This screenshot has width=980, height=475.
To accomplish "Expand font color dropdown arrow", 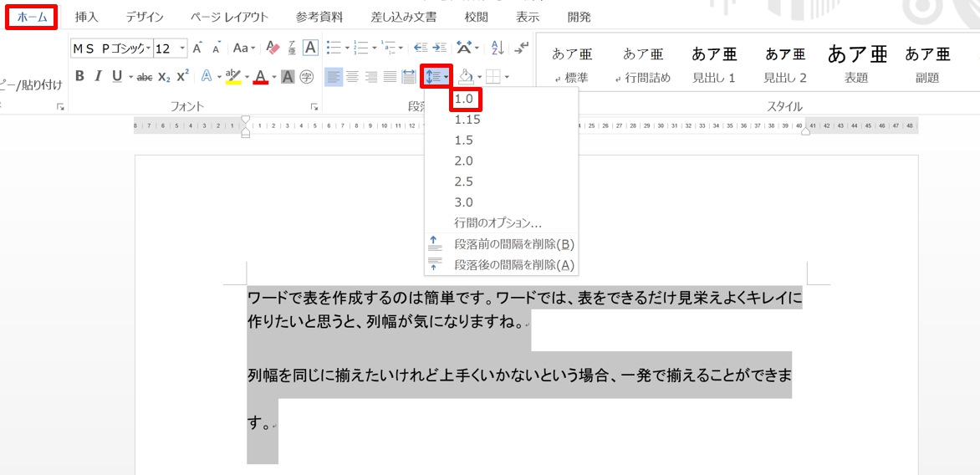I will point(273,77).
